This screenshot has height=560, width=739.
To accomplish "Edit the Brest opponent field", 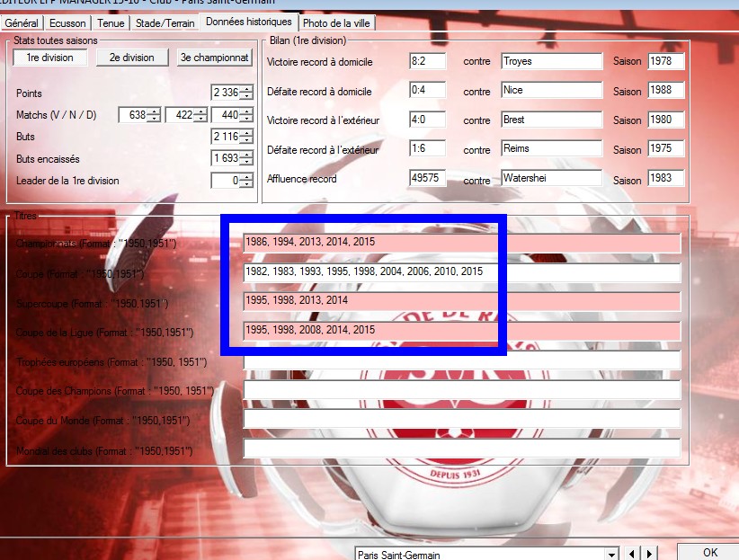I will click(552, 120).
